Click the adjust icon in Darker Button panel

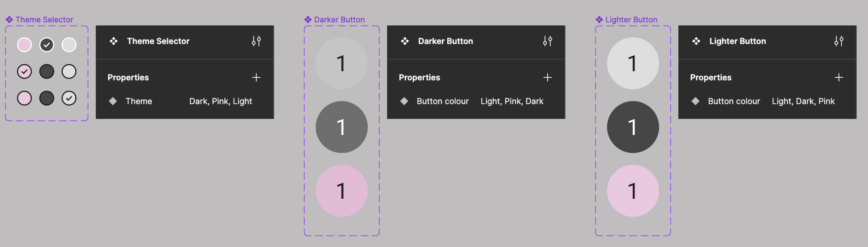(547, 41)
